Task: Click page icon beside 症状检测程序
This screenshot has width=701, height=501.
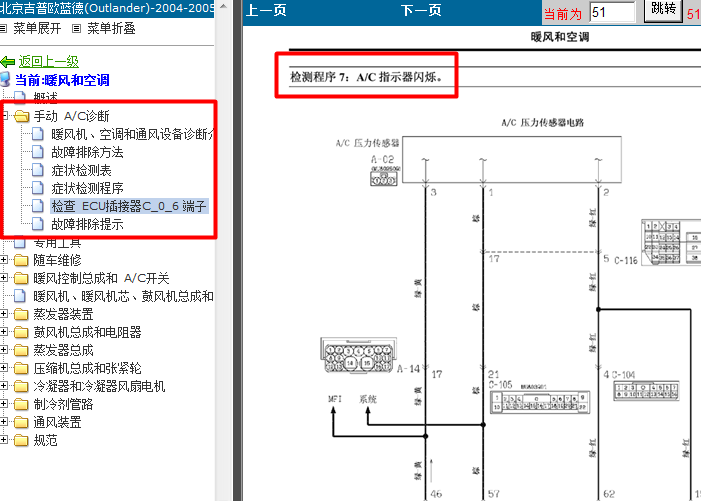Action: coord(38,188)
